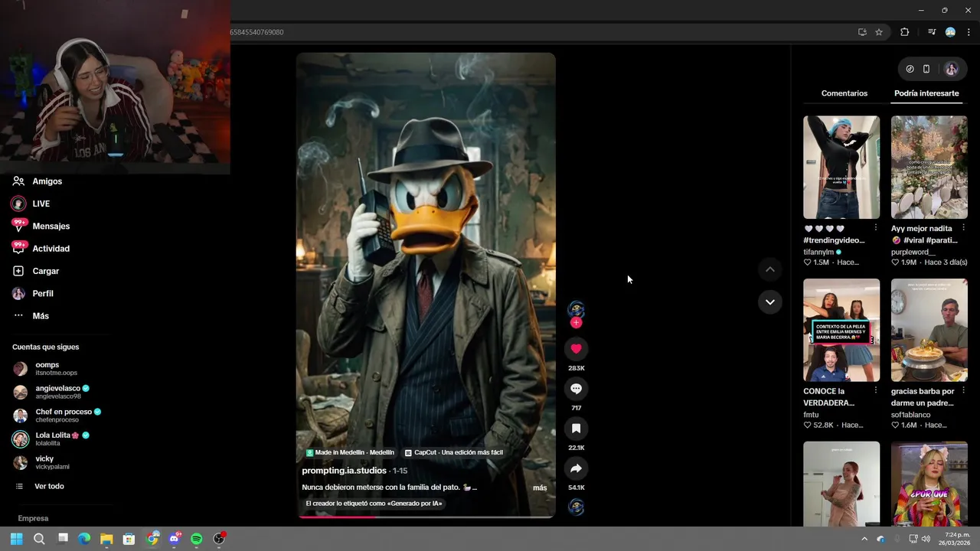Like the video with the heart icon

(576, 349)
